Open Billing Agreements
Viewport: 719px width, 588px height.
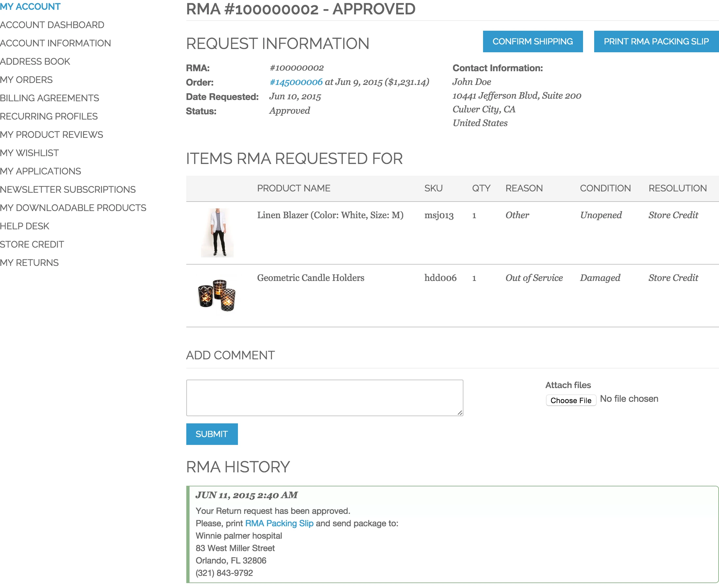tap(50, 98)
